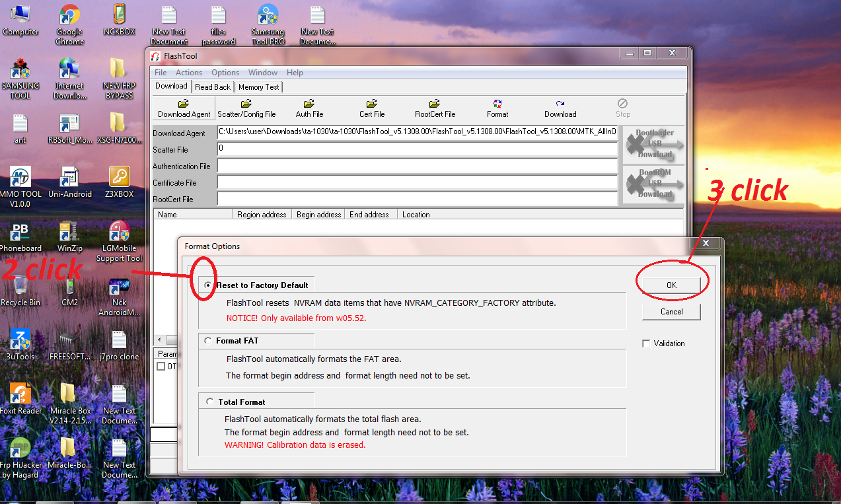Open Scatter/Config File toolbar icon
This screenshot has height=504, width=841.
click(x=246, y=104)
